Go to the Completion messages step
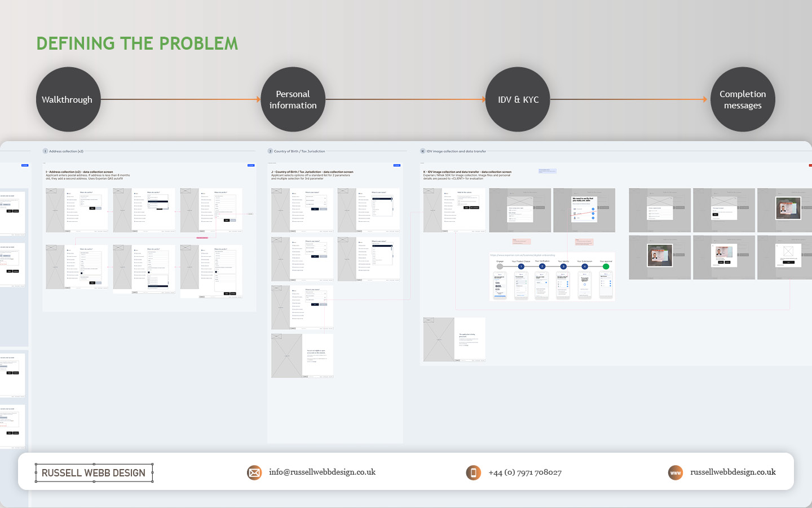 coord(742,99)
